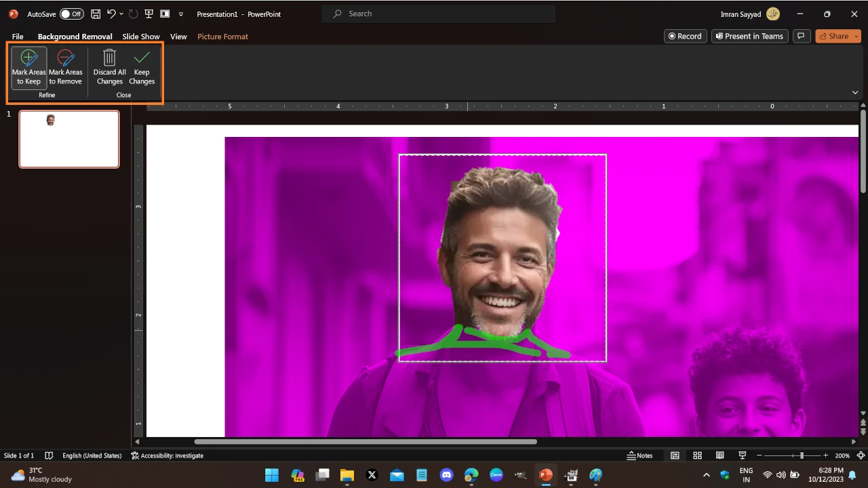The height and width of the screenshot is (488, 868).
Task: Click the Record button
Action: (x=686, y=36)
